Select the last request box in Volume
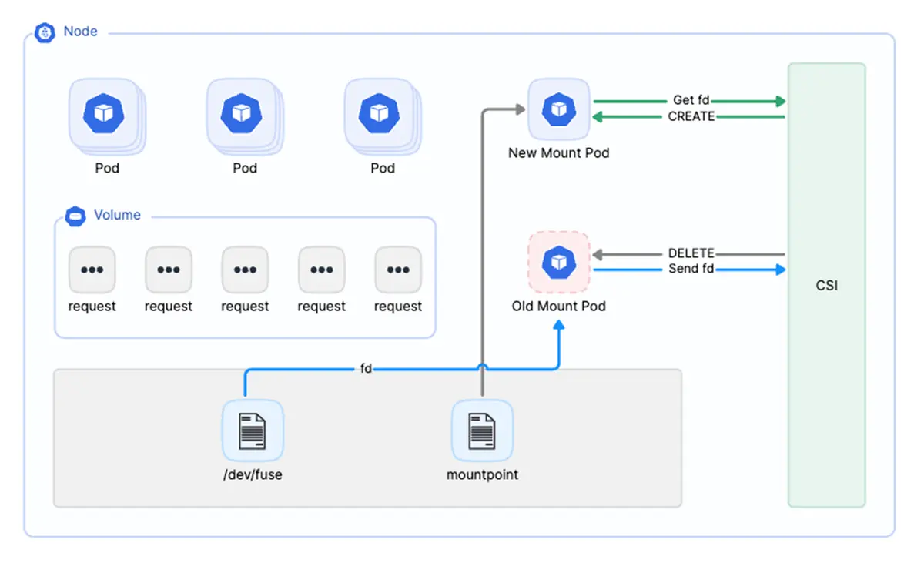924x563 pixels. 397,270
